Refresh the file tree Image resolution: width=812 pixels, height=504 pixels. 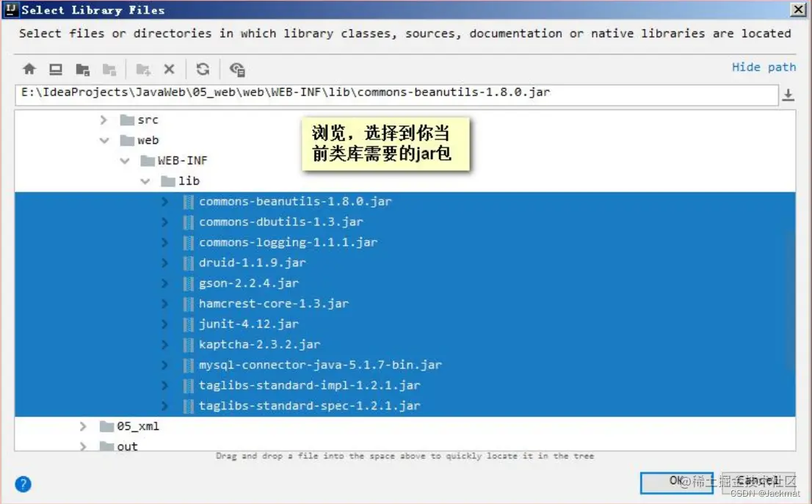tap(203, 69)
